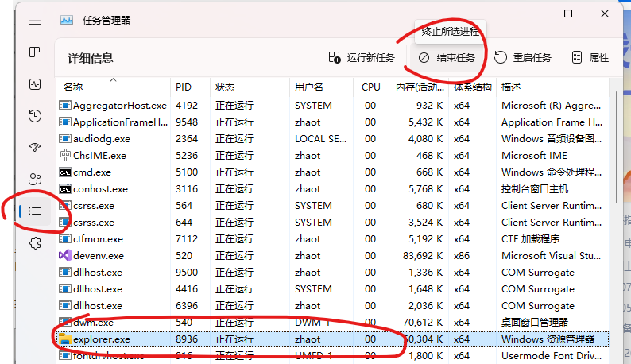Click the folder icon of explorer.exe
The image size is (631, 364).
point(65,339)
